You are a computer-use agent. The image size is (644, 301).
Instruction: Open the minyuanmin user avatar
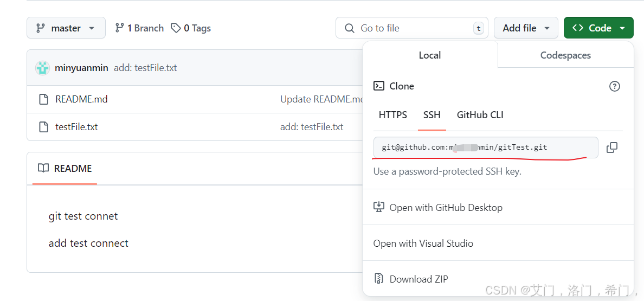coord(42,68)
